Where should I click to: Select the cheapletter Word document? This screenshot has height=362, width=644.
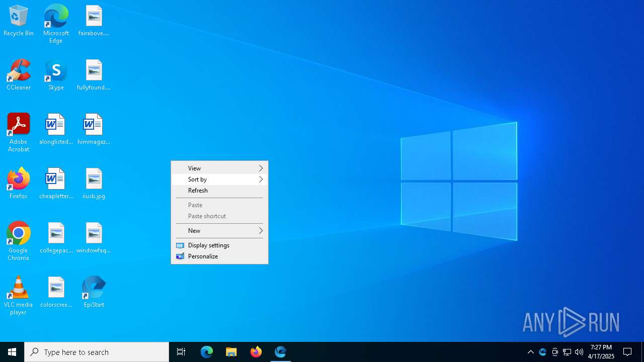tap(56, 184)
